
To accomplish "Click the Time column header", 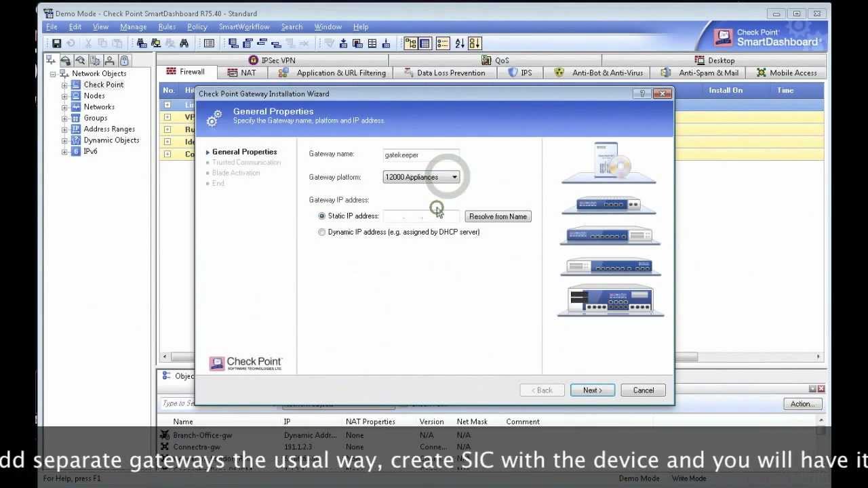I will tap(785, 90).
